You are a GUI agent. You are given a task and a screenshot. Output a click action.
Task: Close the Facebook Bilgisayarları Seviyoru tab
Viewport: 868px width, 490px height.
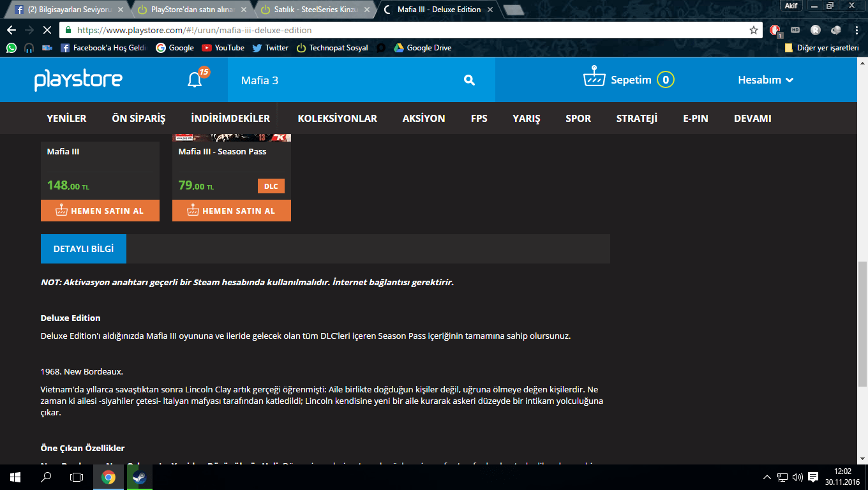119,10
